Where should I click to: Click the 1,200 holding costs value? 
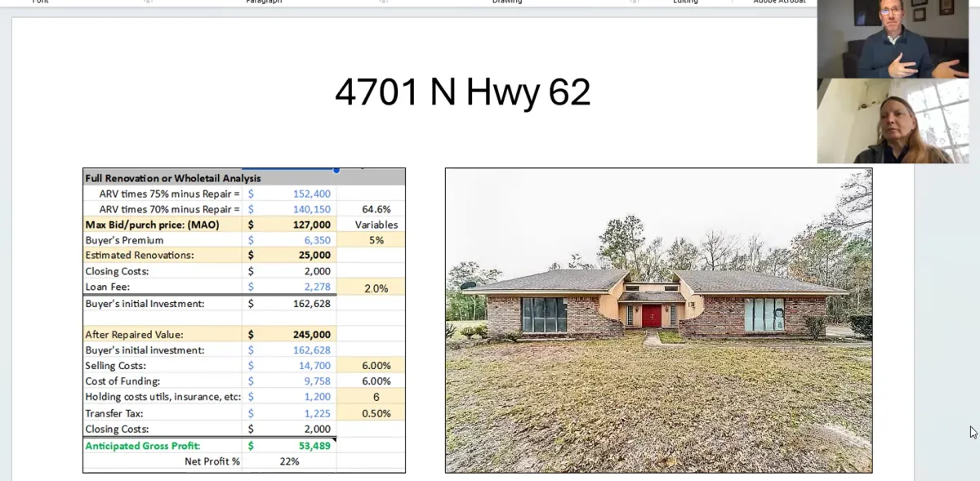coord(317,396)
